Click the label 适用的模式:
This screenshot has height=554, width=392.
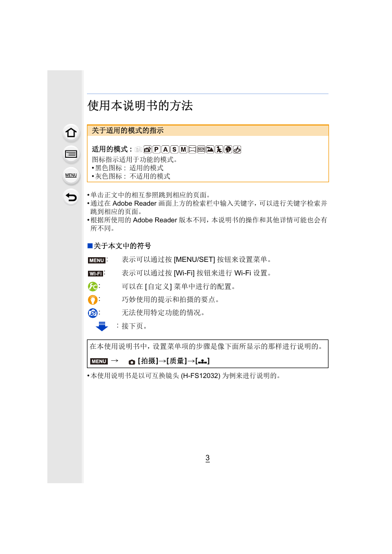[112, 149]
